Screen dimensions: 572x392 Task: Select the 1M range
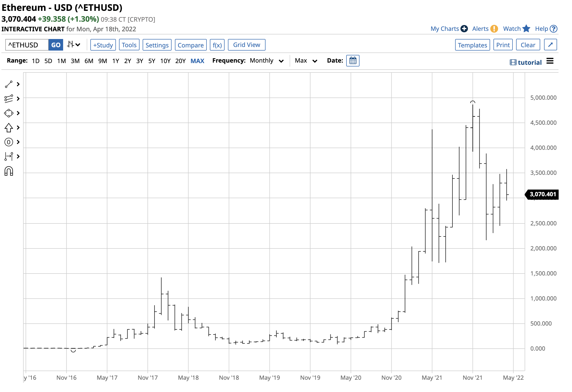pos(61,61)
